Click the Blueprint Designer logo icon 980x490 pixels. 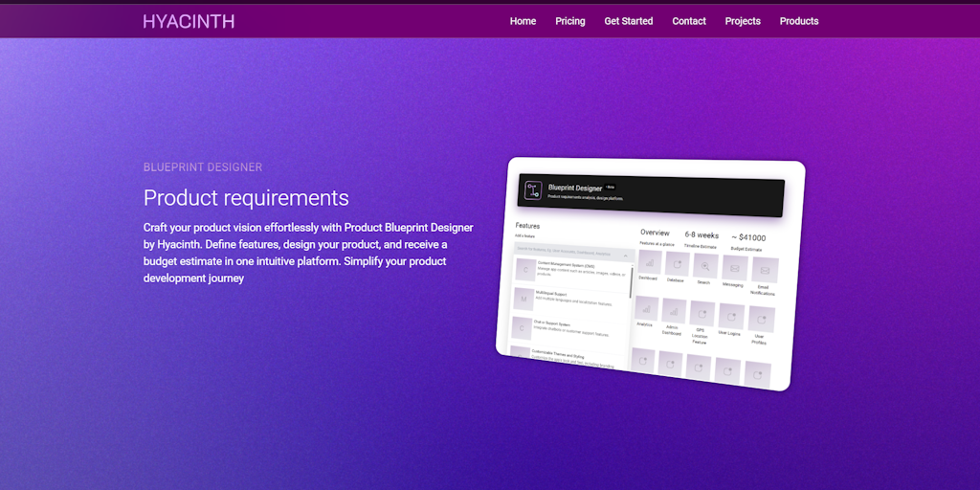pyautogui.click(x=533, y=190)
